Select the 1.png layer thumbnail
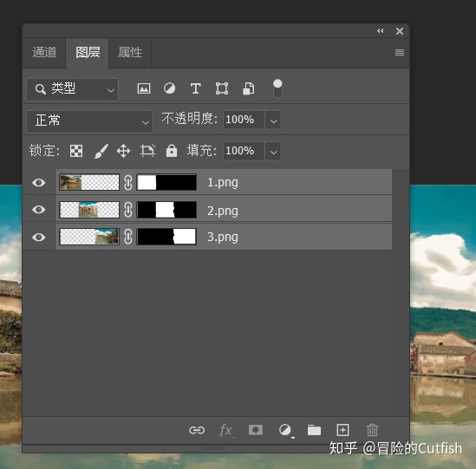Viewport: 476px width, 469px height. [89, 182]
